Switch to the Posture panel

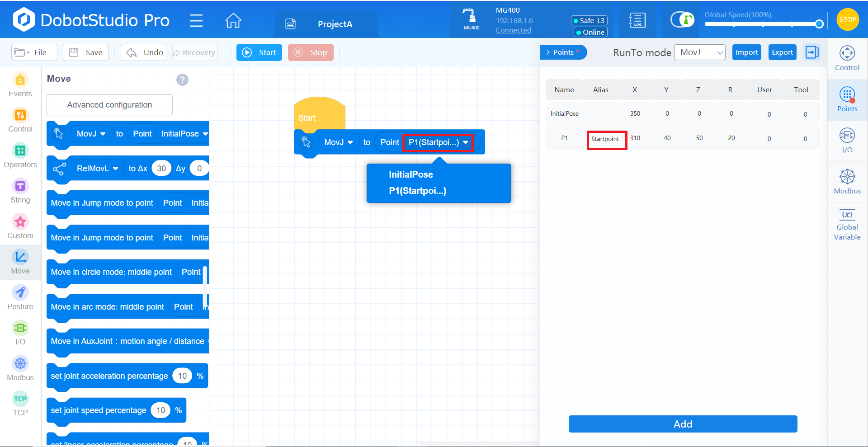20,297
